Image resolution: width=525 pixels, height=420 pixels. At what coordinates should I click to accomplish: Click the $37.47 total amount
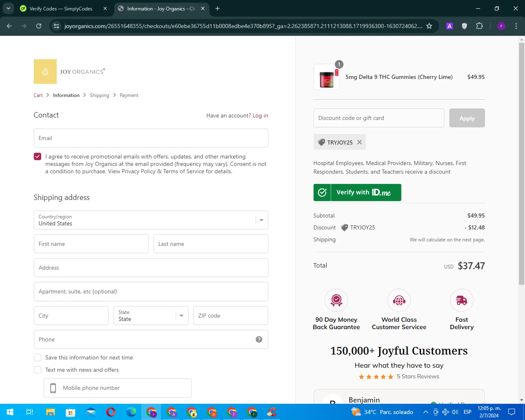471,266
